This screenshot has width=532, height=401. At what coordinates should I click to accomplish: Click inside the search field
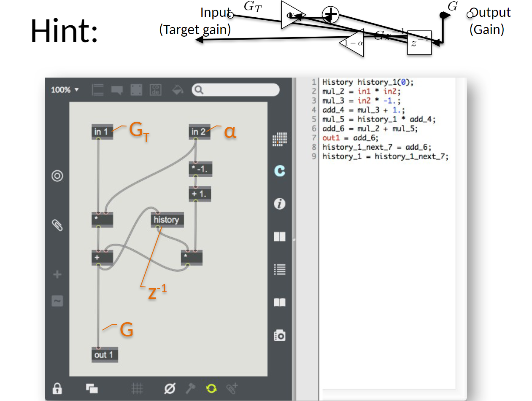[236, 90]
